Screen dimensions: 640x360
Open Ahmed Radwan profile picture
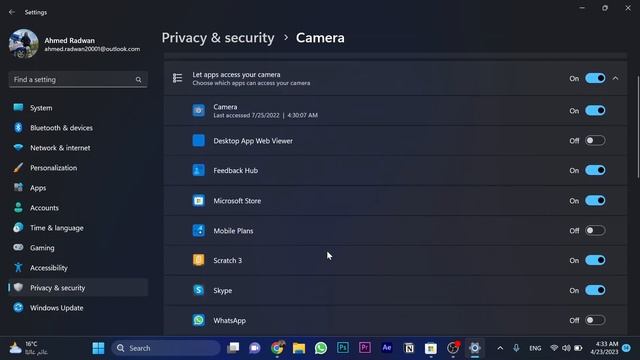pyautogui.click(x=24, y=44)
